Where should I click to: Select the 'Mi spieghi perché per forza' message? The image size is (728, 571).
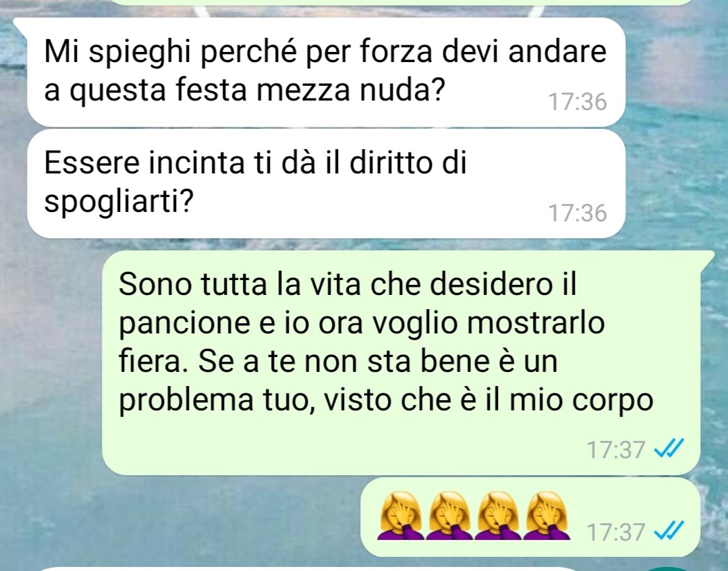(327, 72)
